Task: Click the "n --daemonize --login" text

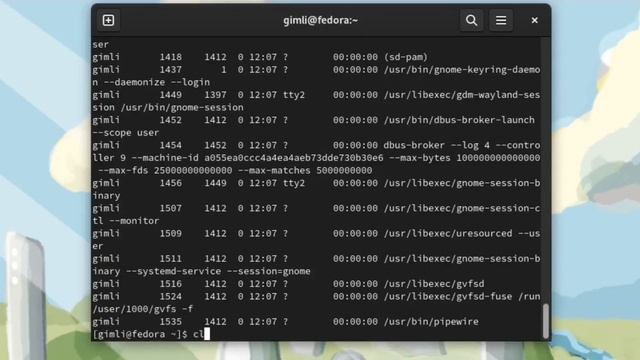Action: 151,82
